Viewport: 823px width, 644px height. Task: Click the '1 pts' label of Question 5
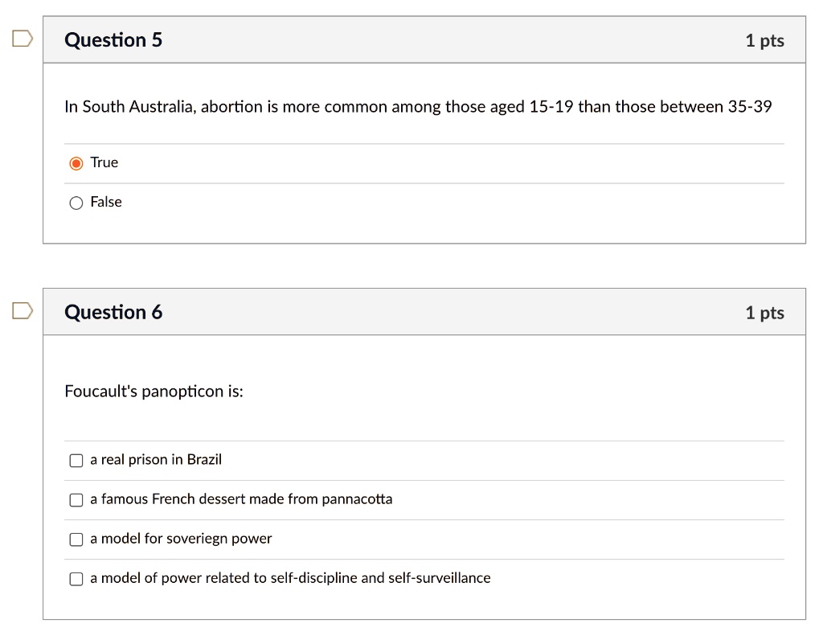[765, 40]
